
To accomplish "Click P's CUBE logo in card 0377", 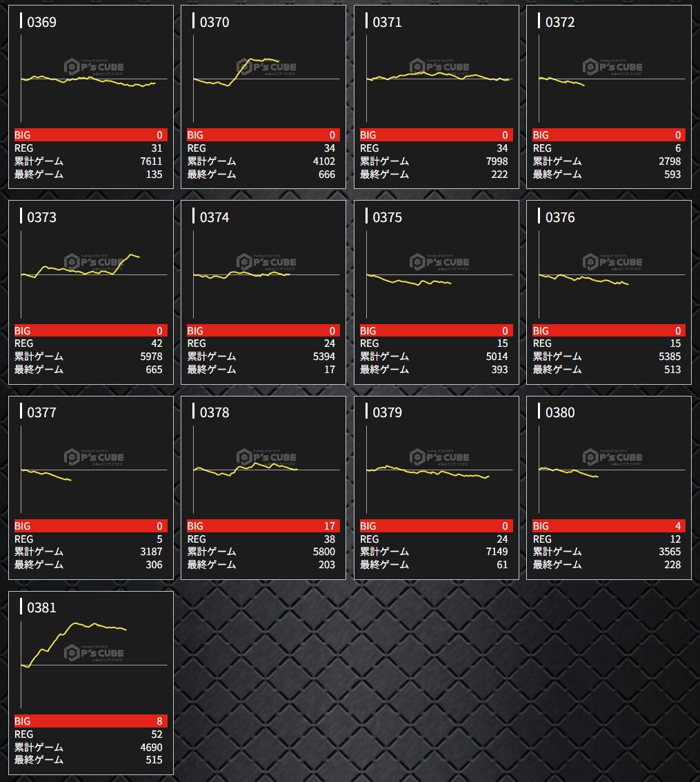I will coord(94,457).
